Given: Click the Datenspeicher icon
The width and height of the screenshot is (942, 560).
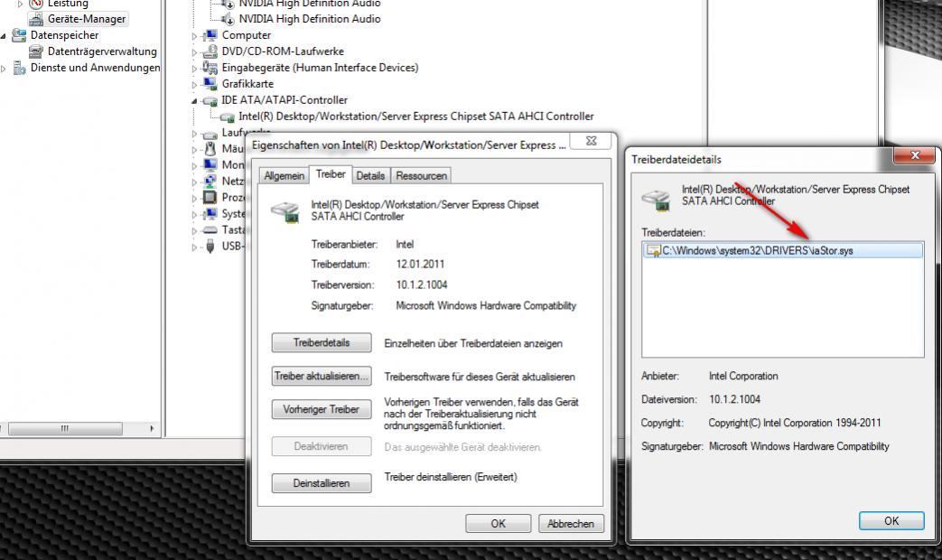Looking at the screenshot, I should 19,35.
